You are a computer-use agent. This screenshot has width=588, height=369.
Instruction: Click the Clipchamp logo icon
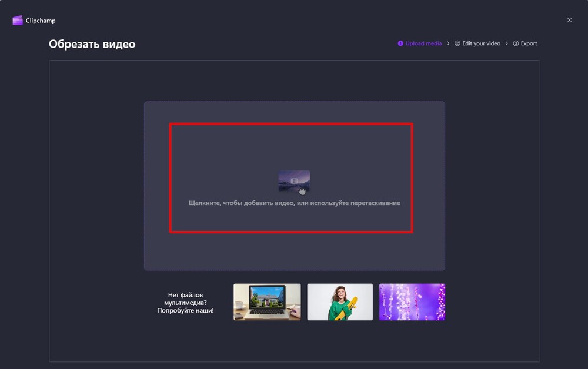click(16, 19)
